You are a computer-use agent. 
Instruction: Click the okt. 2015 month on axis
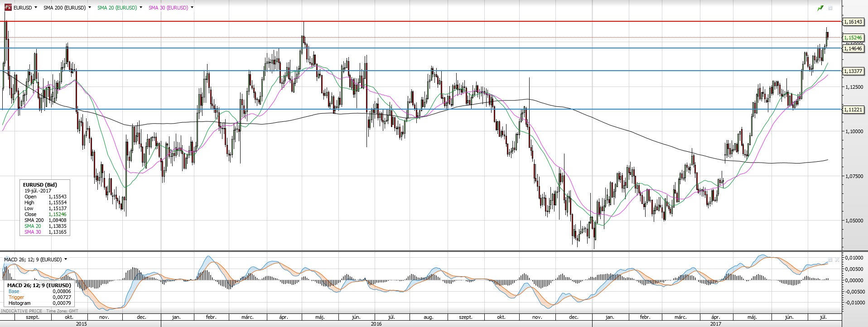pos(69,317)
